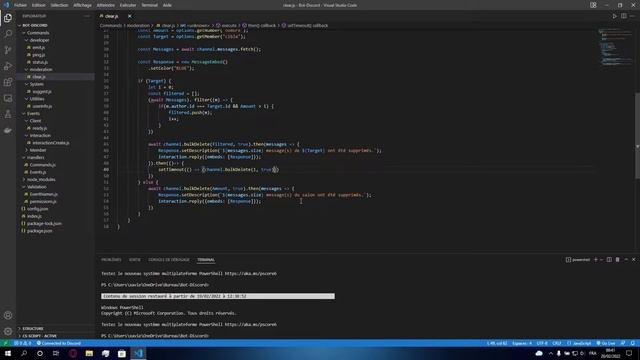Click Connected to Discord status item
The width and height of the screenshot is (640, 360).
coord(58,343)
